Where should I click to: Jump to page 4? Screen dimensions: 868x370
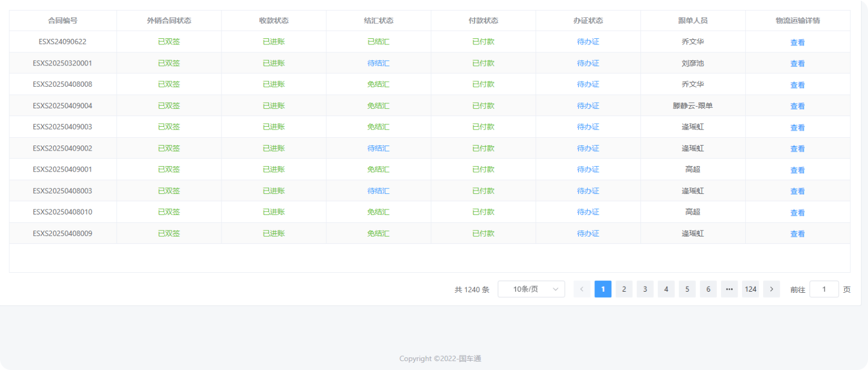[x=666, y=289]
